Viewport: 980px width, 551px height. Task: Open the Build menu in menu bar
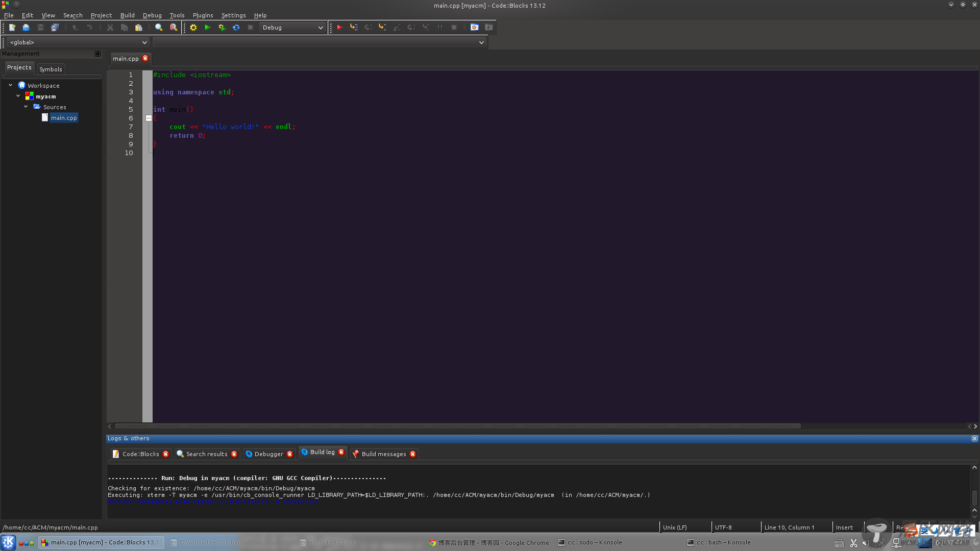tap(127, 15)
